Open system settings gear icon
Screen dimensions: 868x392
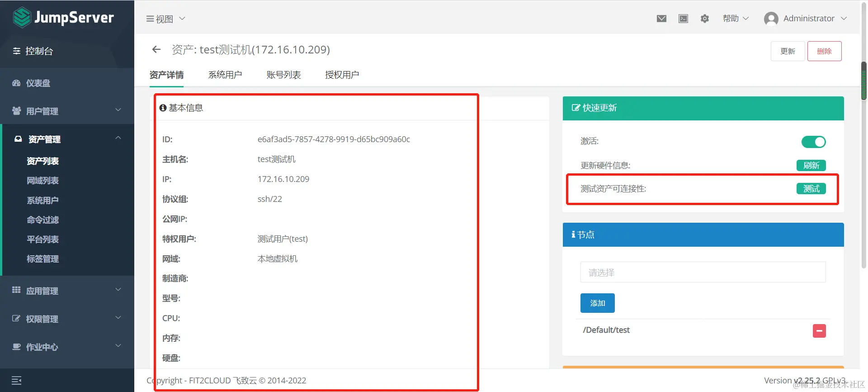tap(705, 19)
